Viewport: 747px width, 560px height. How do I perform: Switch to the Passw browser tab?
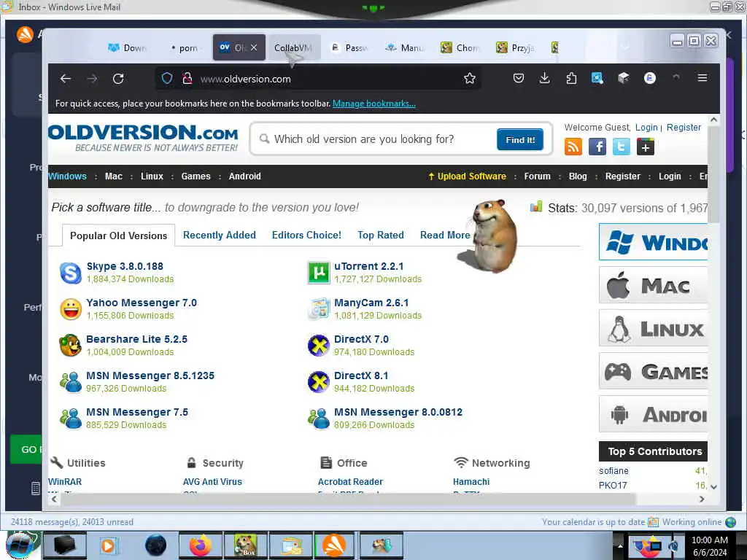[350, 47]
